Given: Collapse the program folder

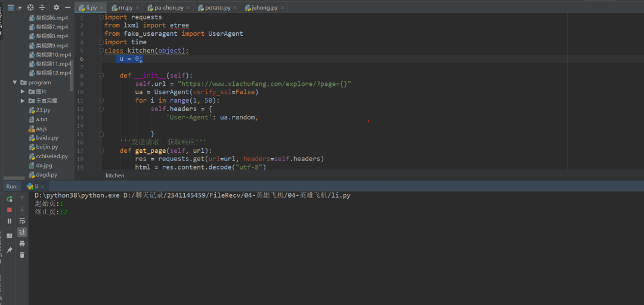Looking at the screenshot, I should click(x=15, y=82).
